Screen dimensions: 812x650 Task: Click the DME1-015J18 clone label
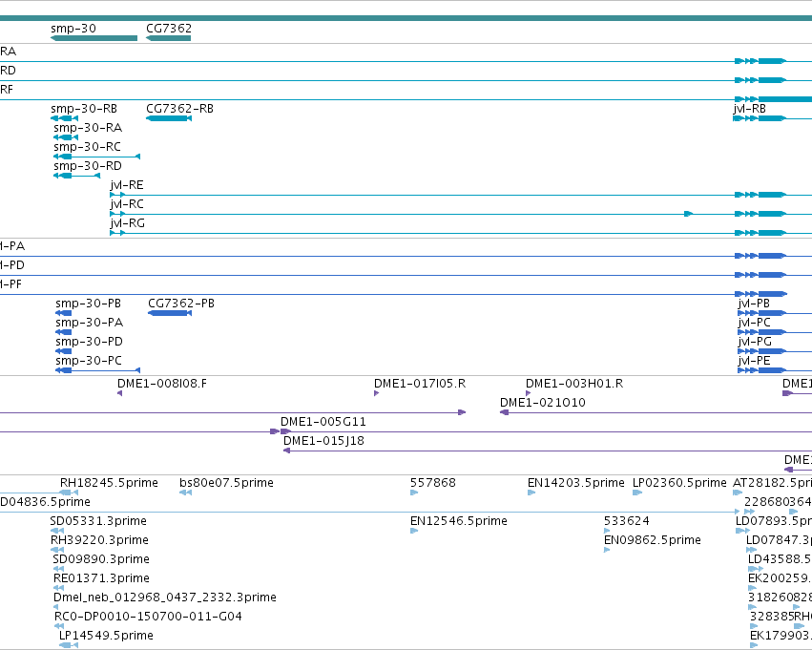pyautogui.click(x=323, y=441)
